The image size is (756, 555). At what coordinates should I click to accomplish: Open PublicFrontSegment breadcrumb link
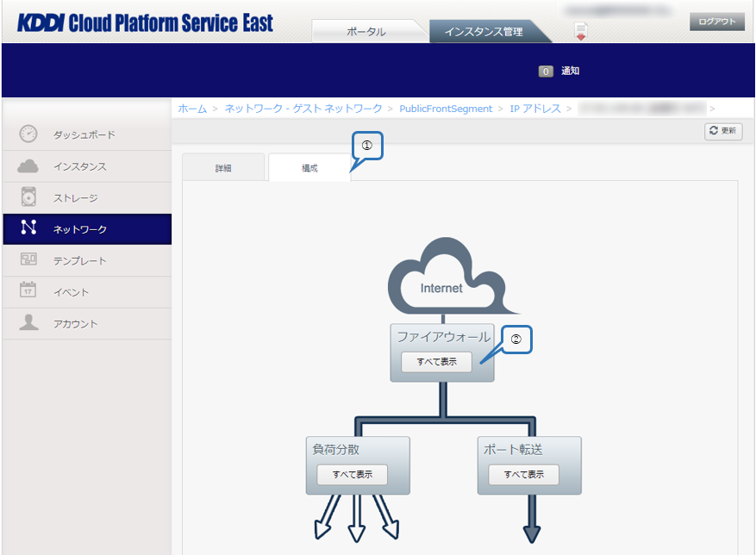click(446, 109)
